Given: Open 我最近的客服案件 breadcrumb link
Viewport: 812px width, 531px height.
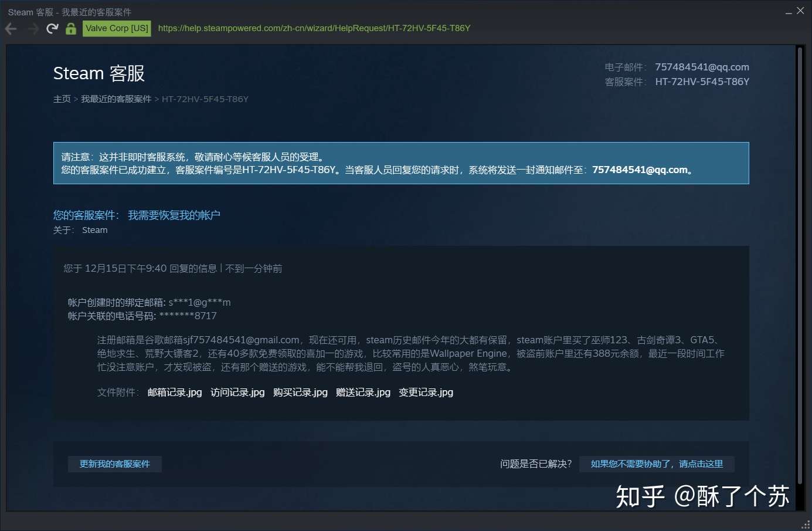Looking at the screenshot, I should [116, 99].
